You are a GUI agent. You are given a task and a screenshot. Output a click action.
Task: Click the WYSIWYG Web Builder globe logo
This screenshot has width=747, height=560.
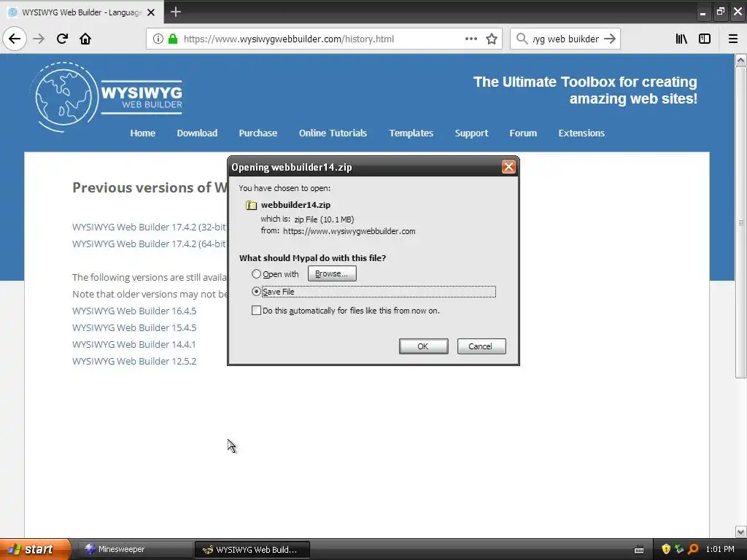click(x=64, y=97)
